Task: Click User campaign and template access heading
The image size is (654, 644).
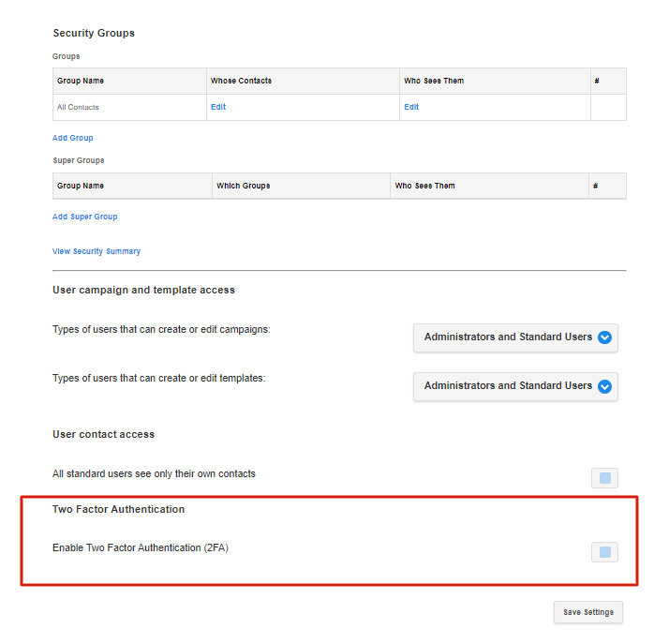Action: [143, 290]
